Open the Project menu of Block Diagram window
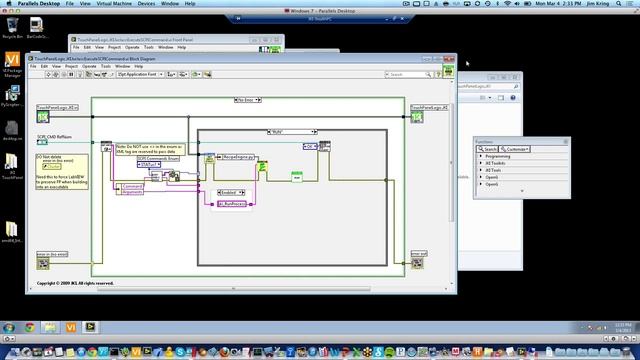 (x=71, y=66)
